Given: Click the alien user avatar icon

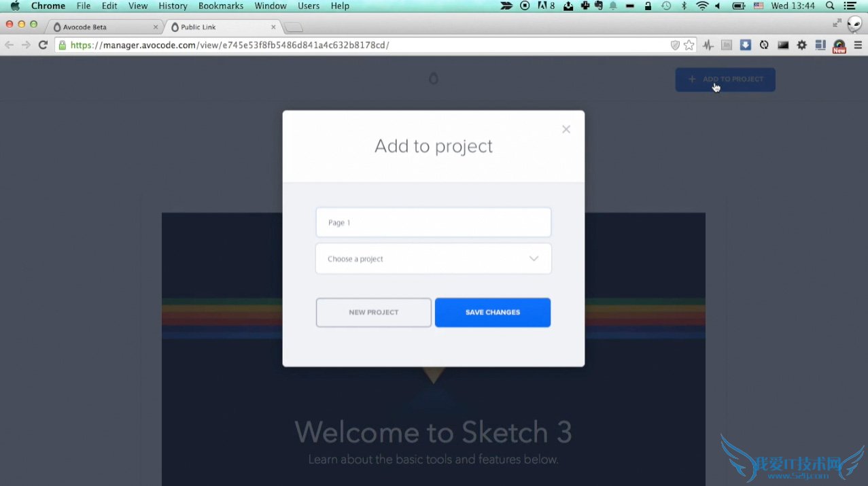Looking at the screenshot, I should 854,24.
